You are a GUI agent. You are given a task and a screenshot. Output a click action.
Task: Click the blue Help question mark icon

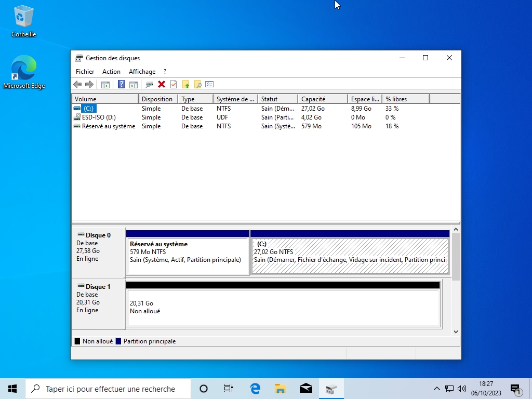(x=121, y=84)
